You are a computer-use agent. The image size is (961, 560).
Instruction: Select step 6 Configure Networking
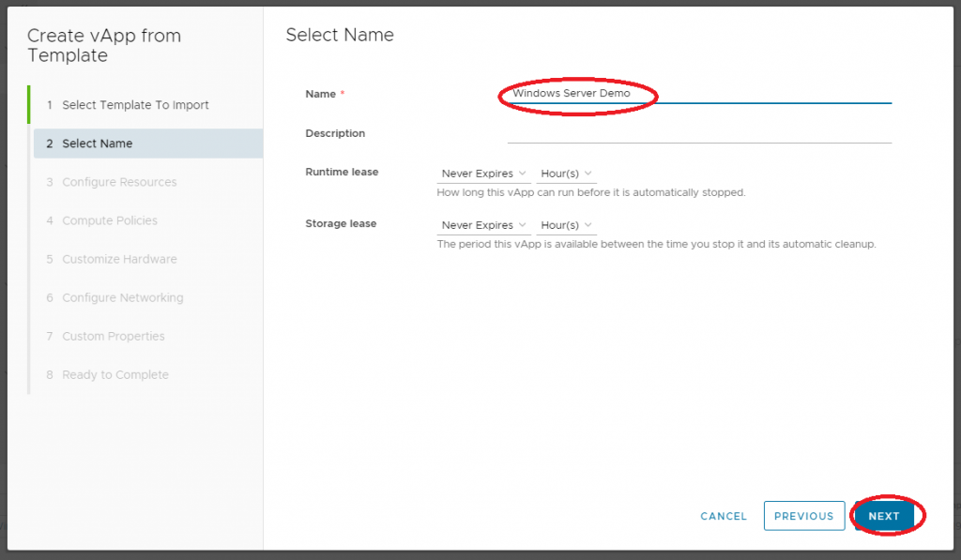coord(148,297)
